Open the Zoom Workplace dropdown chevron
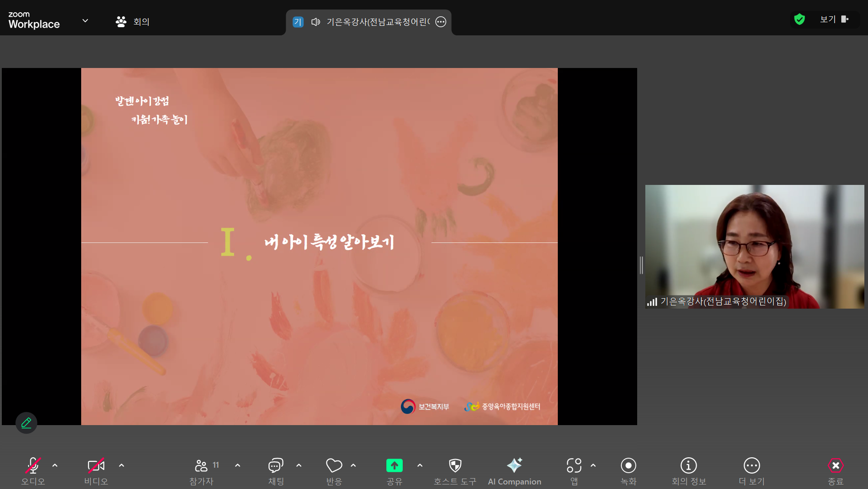This screenshot has height=489, width=868. click(85, 21)
